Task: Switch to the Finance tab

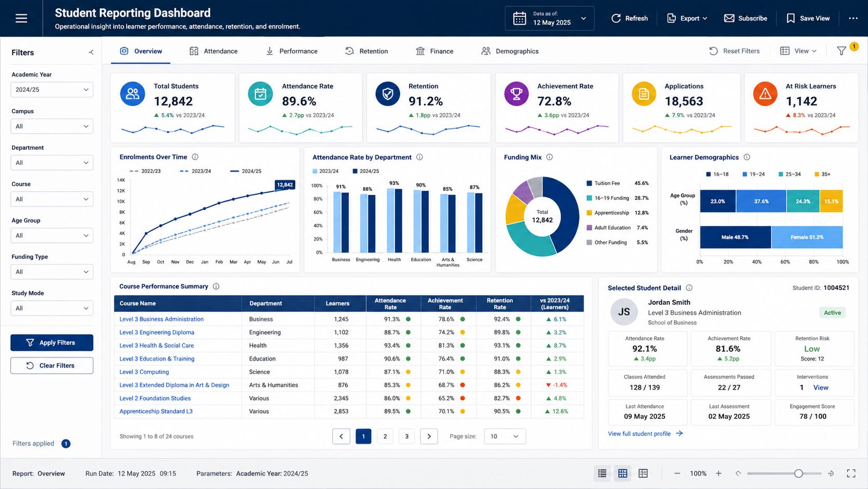Action: pos(435,51)
